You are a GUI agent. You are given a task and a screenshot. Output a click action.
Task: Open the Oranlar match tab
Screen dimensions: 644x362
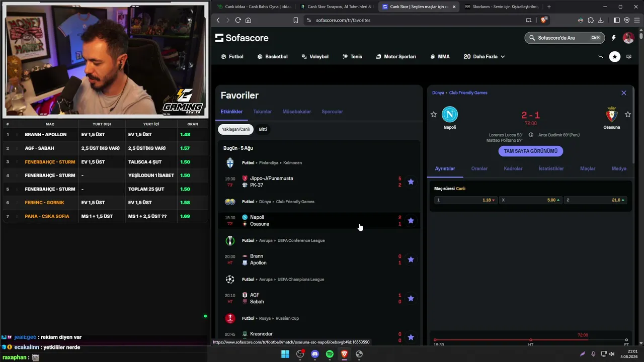click(479, 168)
